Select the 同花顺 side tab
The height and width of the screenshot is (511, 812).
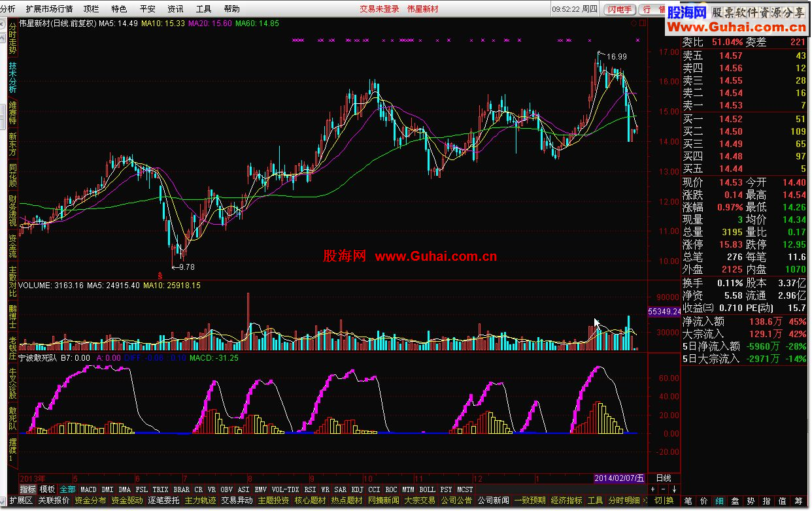[x=12, y=176]
